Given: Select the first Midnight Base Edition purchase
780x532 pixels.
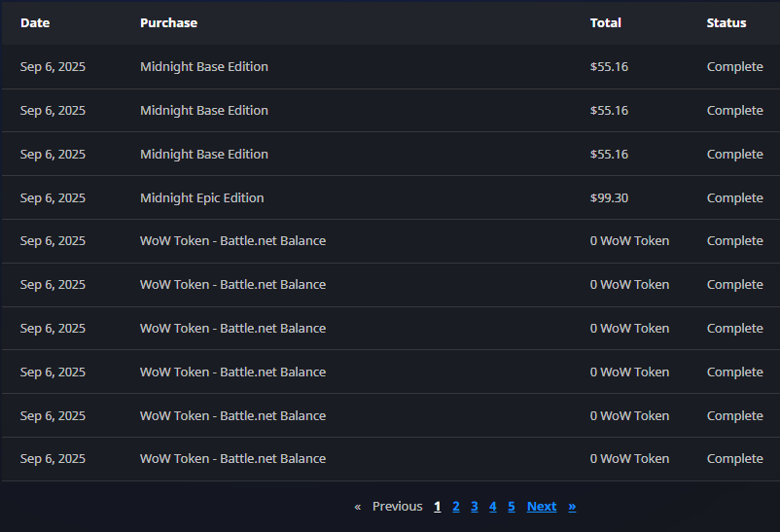Looking at the screenshot, I should (x=204, y=67).
